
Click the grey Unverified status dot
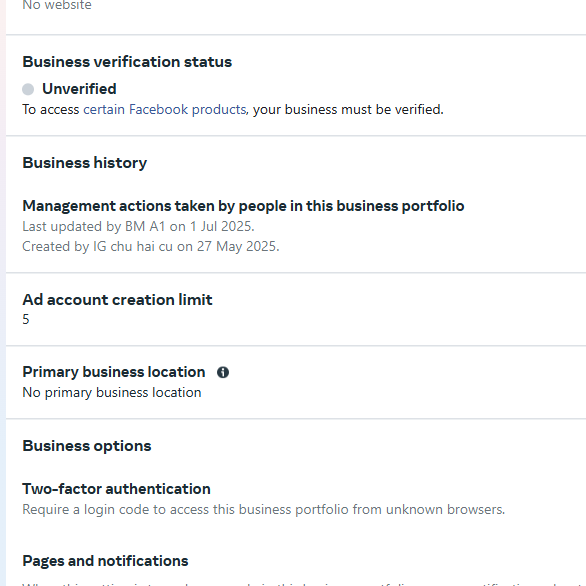(x=28, y=89)
